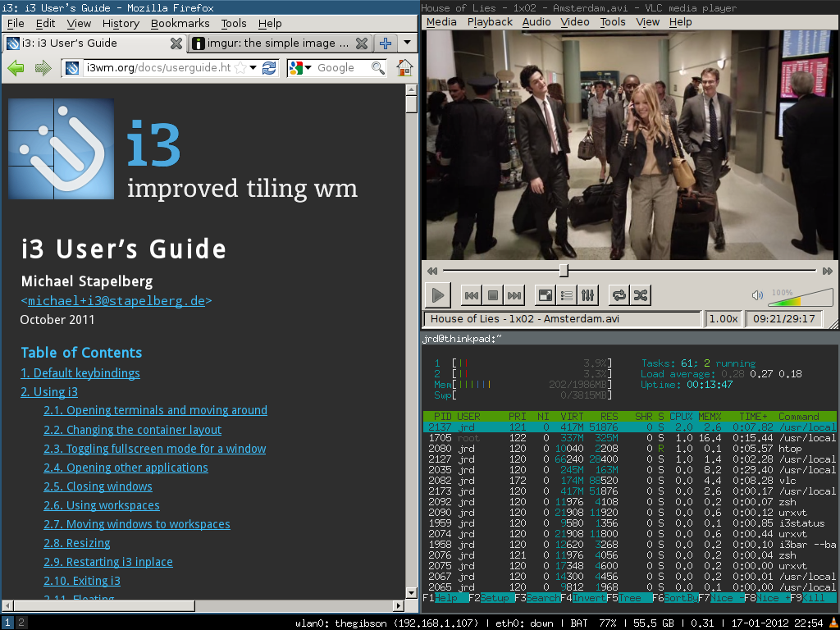Select the i3status process row in htop
Viewport: 840px width, 630px height.
click(629, 523)
